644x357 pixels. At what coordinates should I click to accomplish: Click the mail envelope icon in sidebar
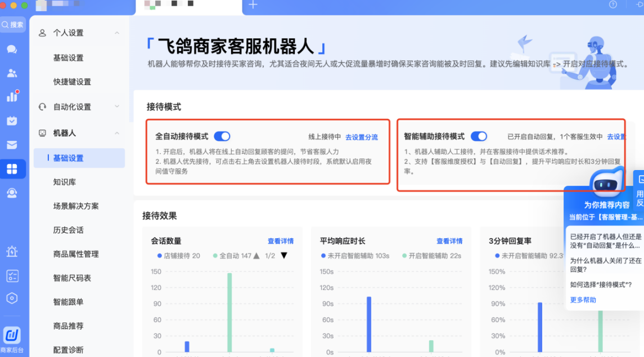pyautogui.click(x=12, y=145)
